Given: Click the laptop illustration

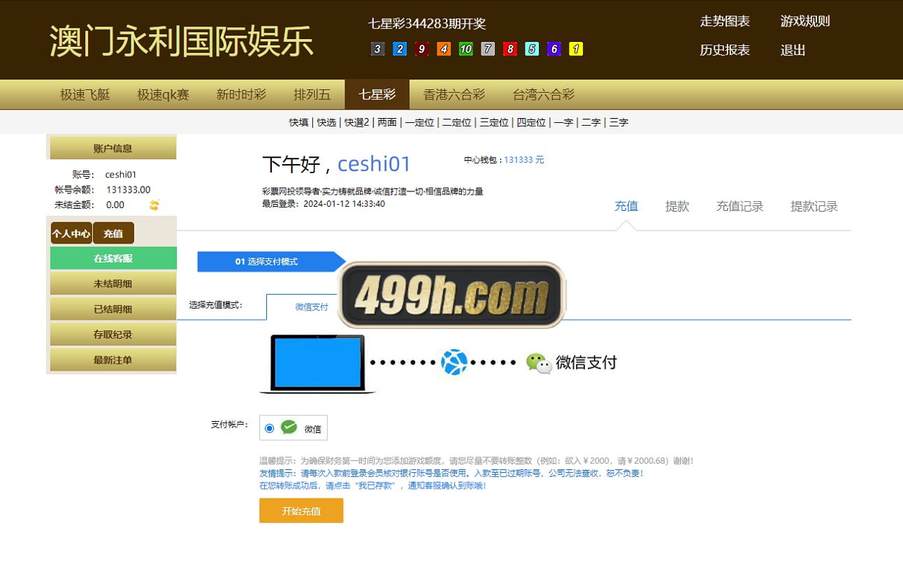Looking at the screenshot, I should (x=317, y=364).
